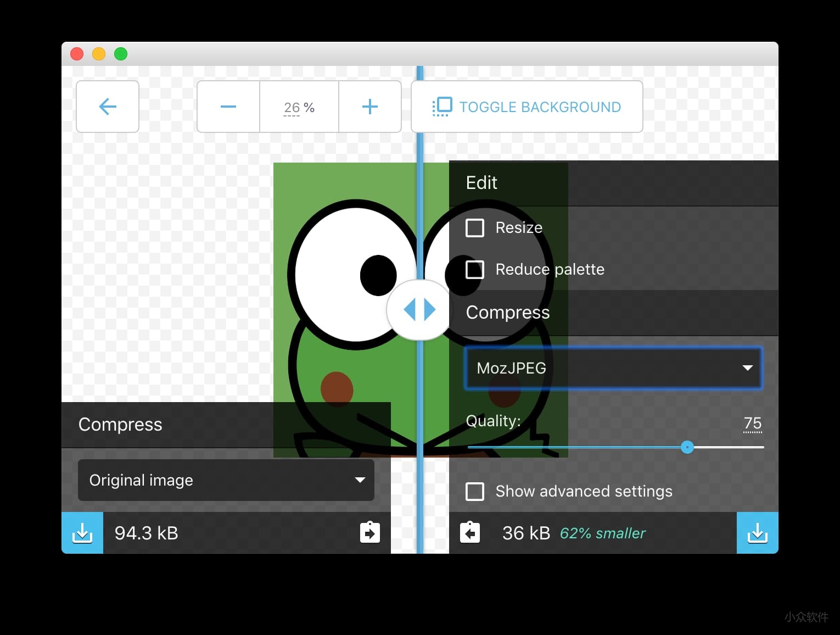Click the back arrow button

pyautogui.click(x=108, y=107)
